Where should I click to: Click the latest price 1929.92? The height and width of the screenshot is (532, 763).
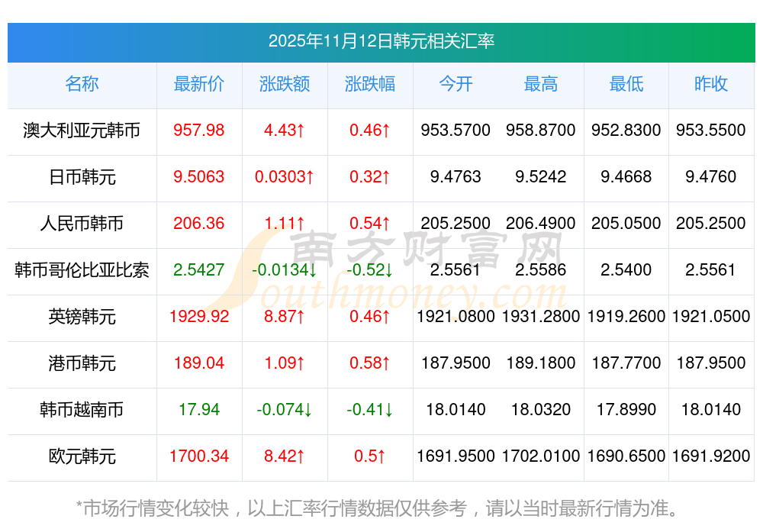click(x=199, y=317)
